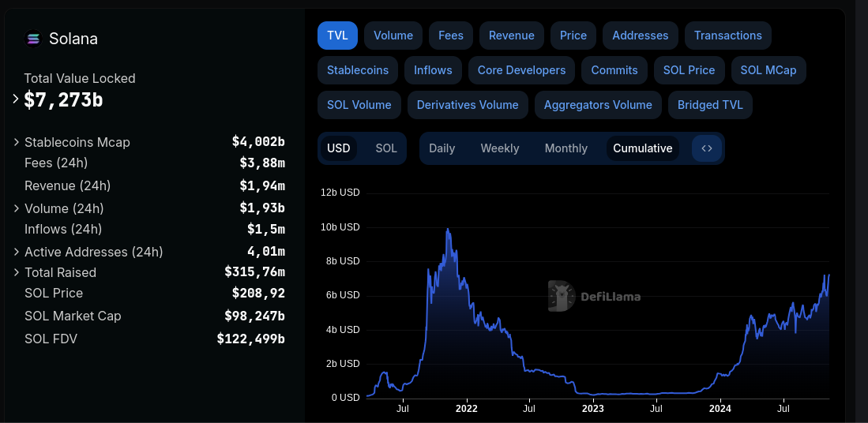The width and height of the screenshot is (868, 423).
Task: Toggle the TVL chart metric
Action: (337, 36)
